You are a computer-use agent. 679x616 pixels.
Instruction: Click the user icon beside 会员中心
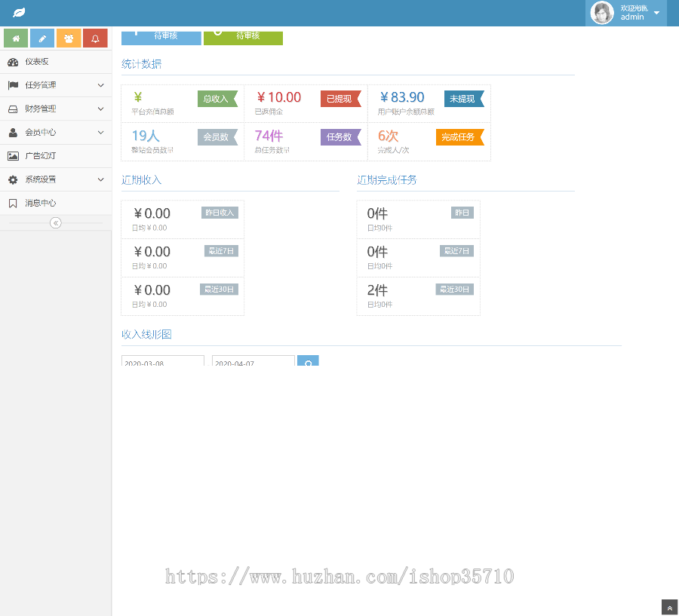click(x=13, y=133)
